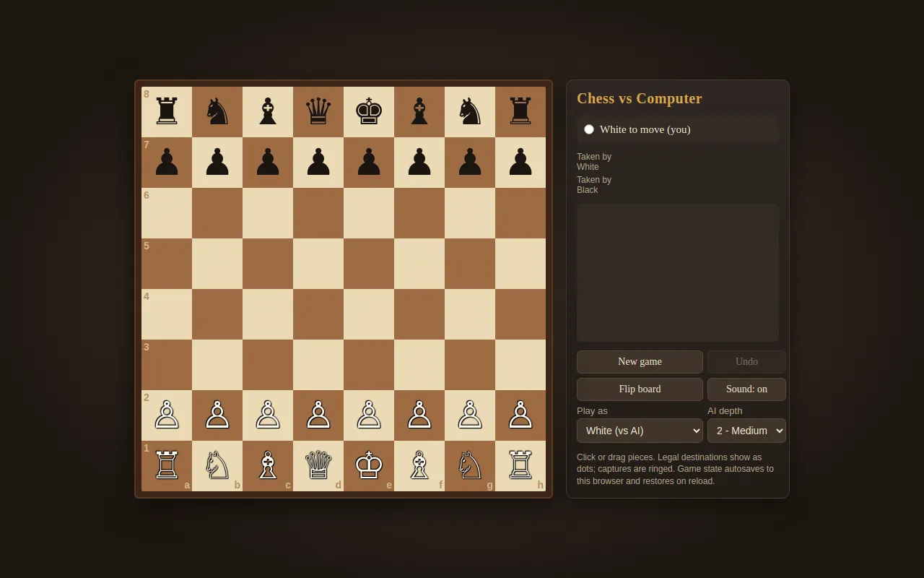The width and height of the screenshot is (924, 578).
Task: Open the AI depth dropdown
Action: point(746,431)
